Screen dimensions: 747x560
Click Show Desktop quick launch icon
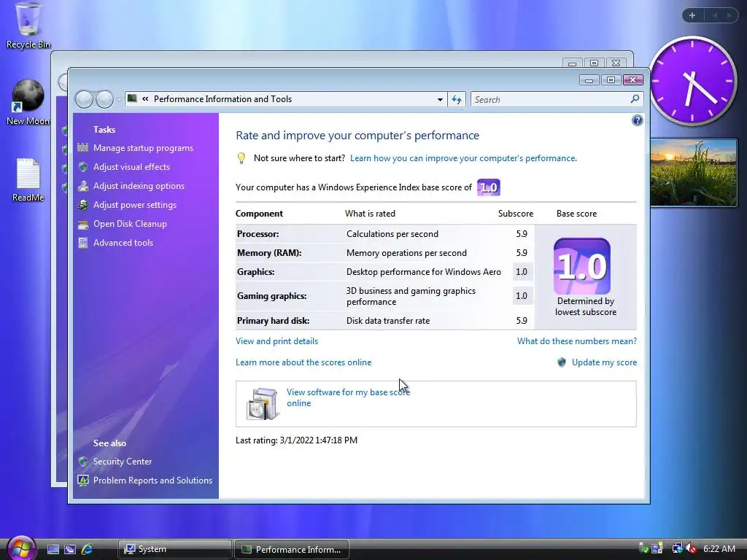tap(53, 550)
